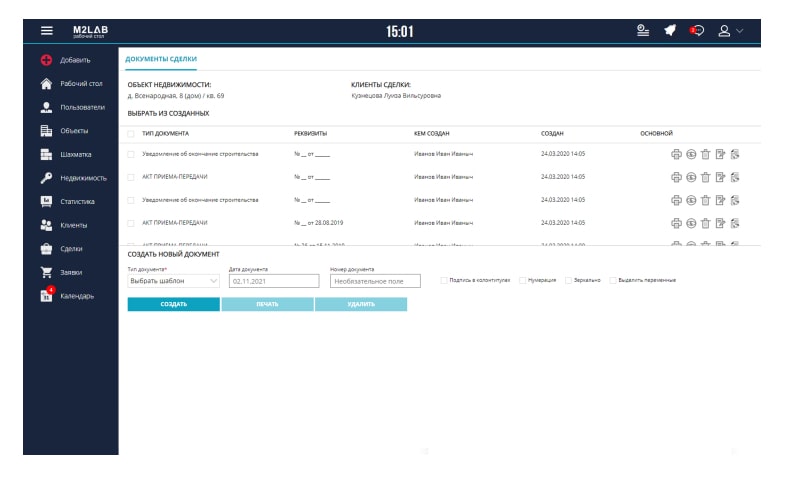Image resolution: width=800 pixels, height=500 pixels.
Task: Open Недвижимость key icon in the sidebar
Action: (46, 178)
